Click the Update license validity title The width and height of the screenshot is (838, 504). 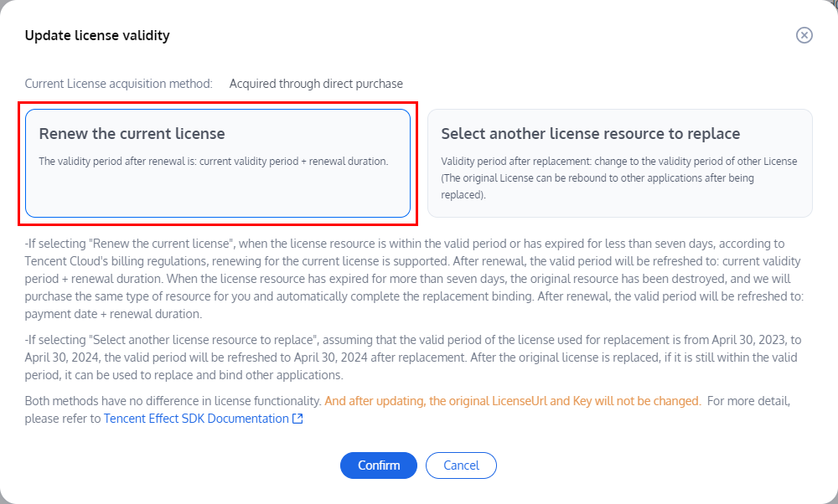[97, 35]
